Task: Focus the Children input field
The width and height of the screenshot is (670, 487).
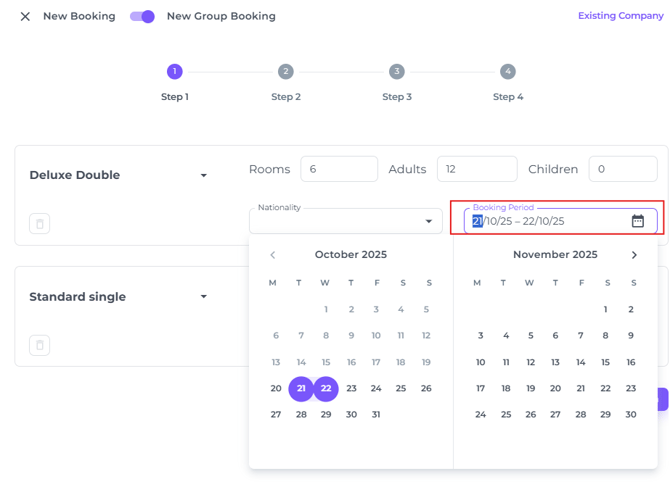Action: (622, 169)
